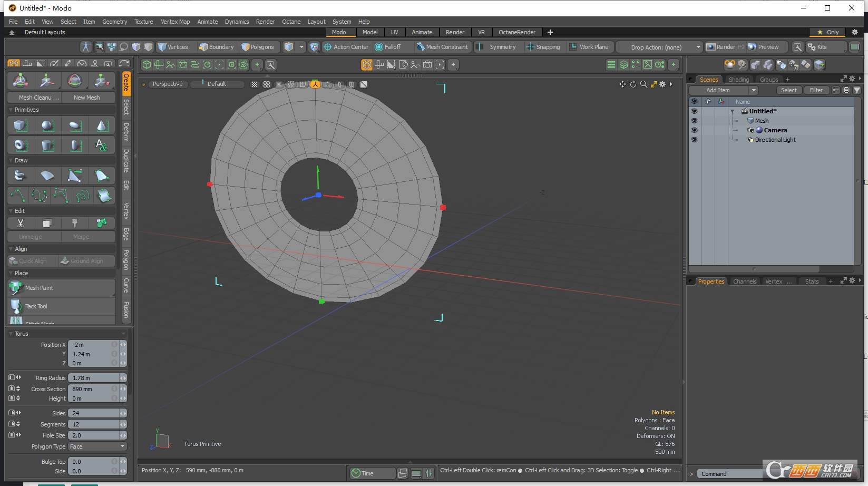Toggle visibility of Camera item
This screenshot has width=868, height=486.
[694, 130]
